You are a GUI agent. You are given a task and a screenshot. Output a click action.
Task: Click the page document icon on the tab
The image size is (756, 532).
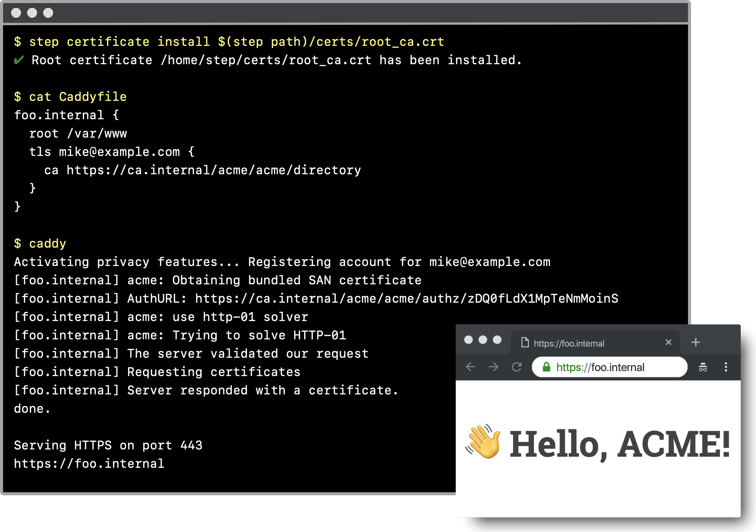click(524, 342)
